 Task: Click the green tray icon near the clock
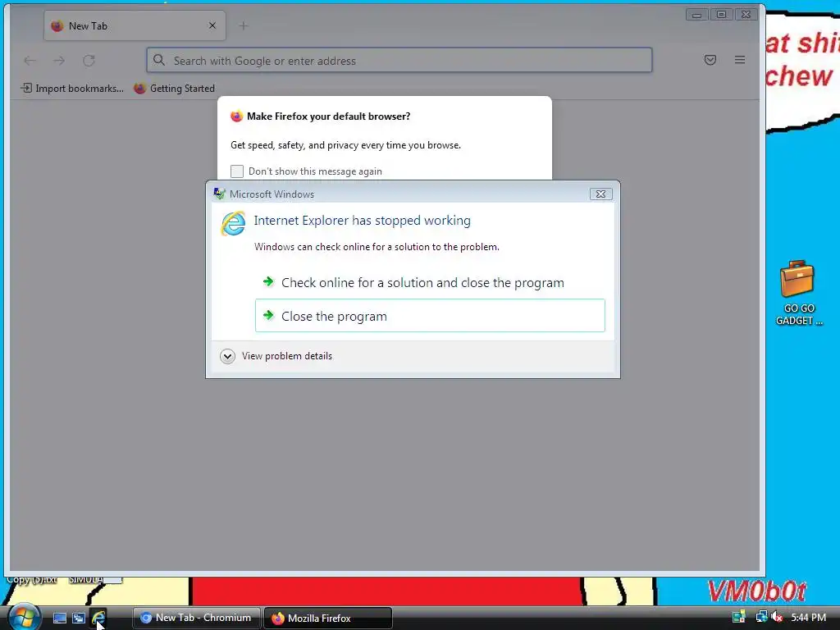click(739, 617)
